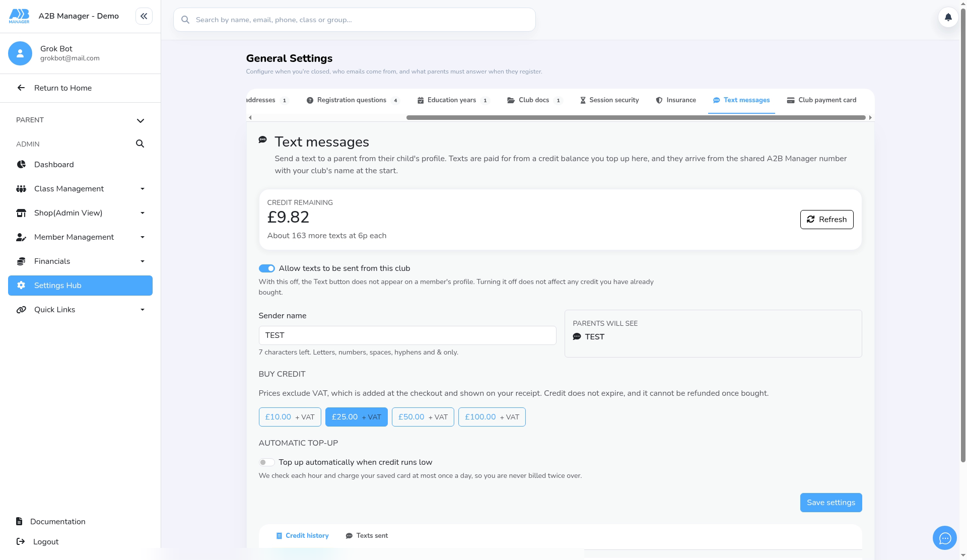Select the Credit history tab
This screenshot has width=967, height=560.
pos(302,536)
